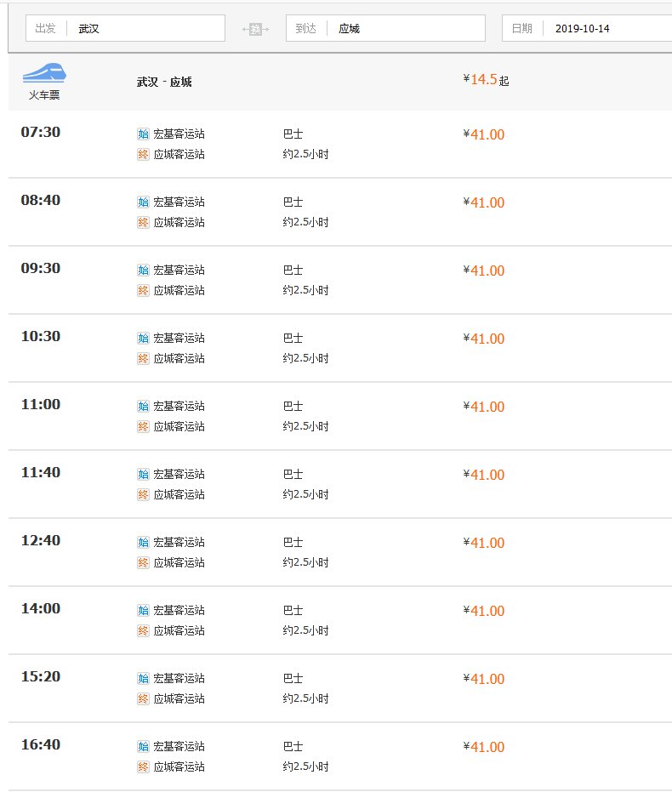Click the 始 start icon in the 07:30 row
Image resolution: width=672 pixels, height=792 pixels.
click(143, 134)
